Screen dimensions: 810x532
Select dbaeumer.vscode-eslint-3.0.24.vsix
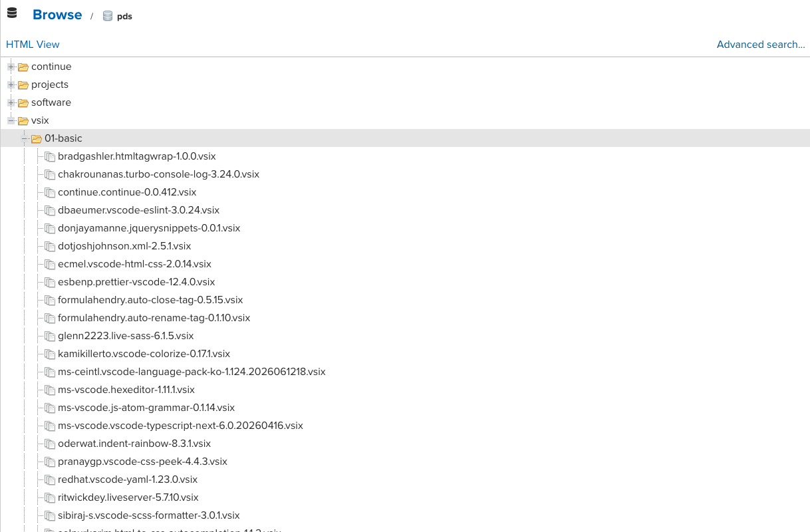click(138, 210)
